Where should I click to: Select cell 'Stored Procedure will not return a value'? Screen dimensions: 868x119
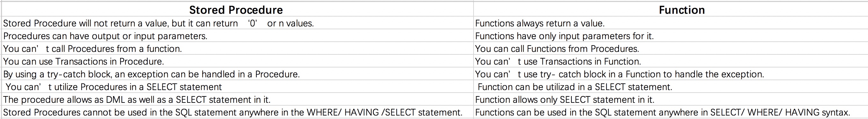point(237,23)
